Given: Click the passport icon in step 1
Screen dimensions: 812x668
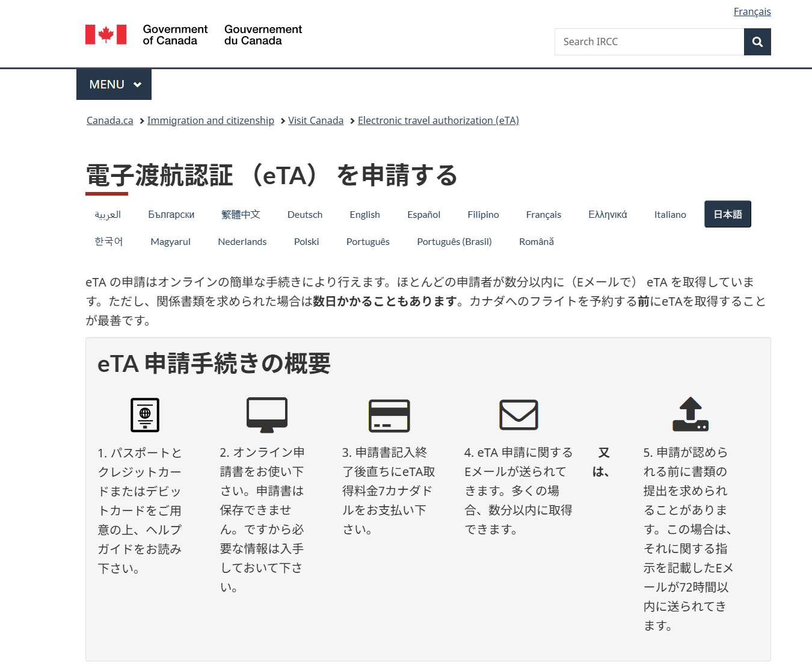Looking at the screenshot, I should (x=145, y=415).
